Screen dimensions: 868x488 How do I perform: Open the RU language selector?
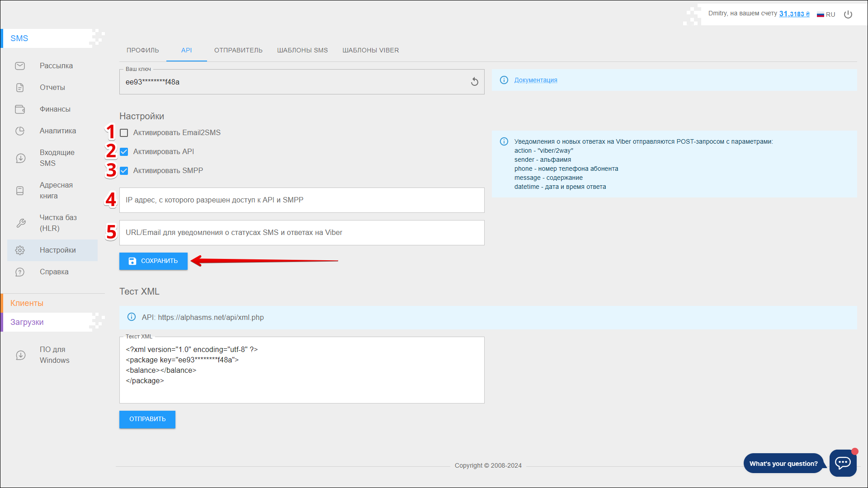tap(826, 14)
